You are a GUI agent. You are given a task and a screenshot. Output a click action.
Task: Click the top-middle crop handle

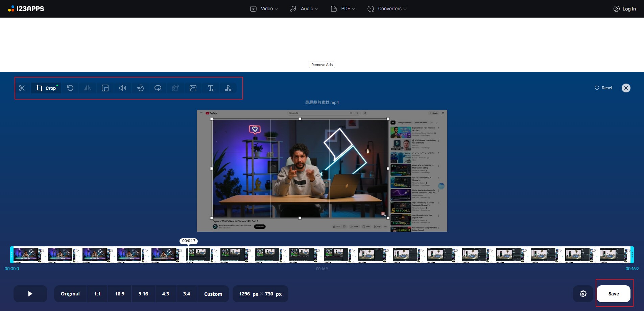[x=300, y=119]
